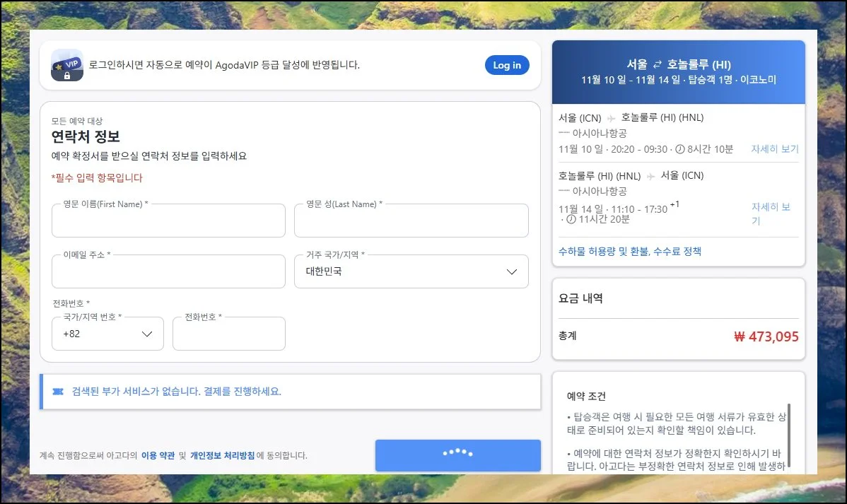The height and width of the screenshot is (504, 847).
Task: Open 수하물 허용량 및 환불, 수수료 정책 link
Action: pos(630,251)
